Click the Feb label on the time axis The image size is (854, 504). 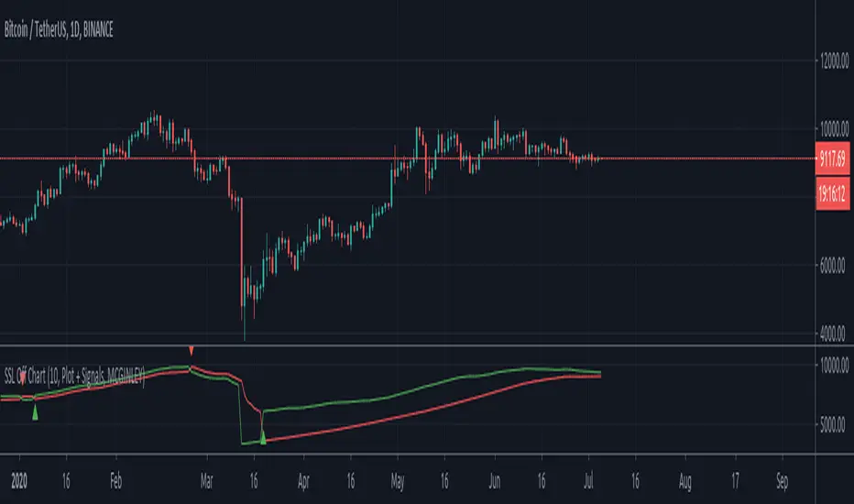115,479
